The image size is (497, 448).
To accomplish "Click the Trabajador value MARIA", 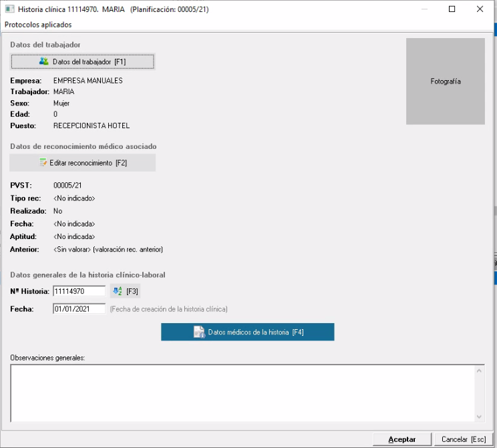I will point(63,92).
